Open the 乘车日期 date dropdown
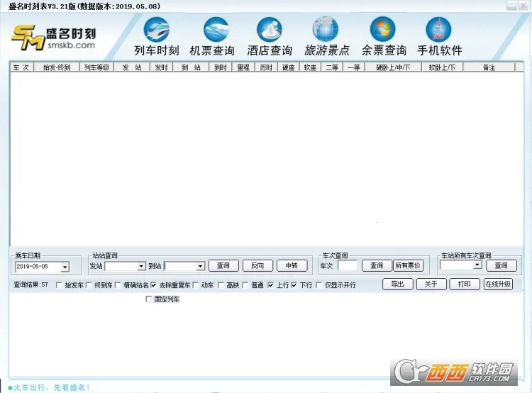Image resolution: width=532 pixels, height=393 pixels. point(65,267)
